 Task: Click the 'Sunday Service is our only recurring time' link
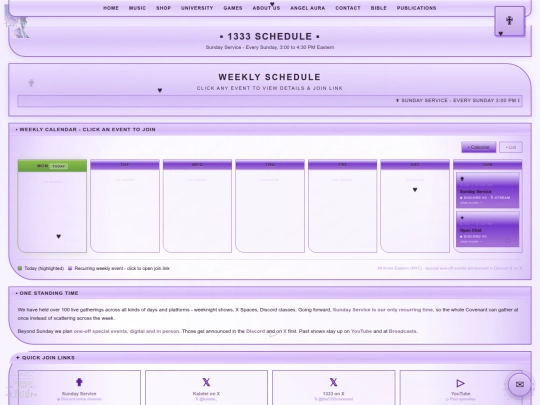[x=383, y=310]
